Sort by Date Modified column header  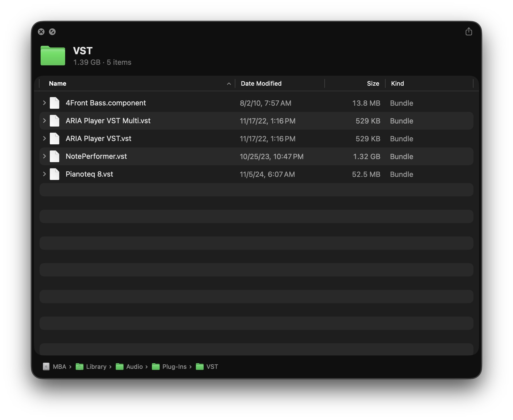tap(261, 84)
